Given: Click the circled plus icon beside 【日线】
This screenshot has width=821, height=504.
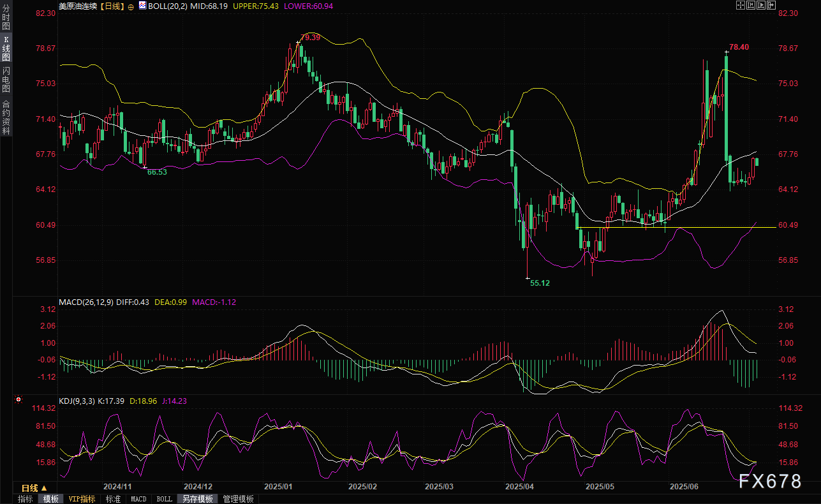Looking at the screenshot, I should click(131, 6).
